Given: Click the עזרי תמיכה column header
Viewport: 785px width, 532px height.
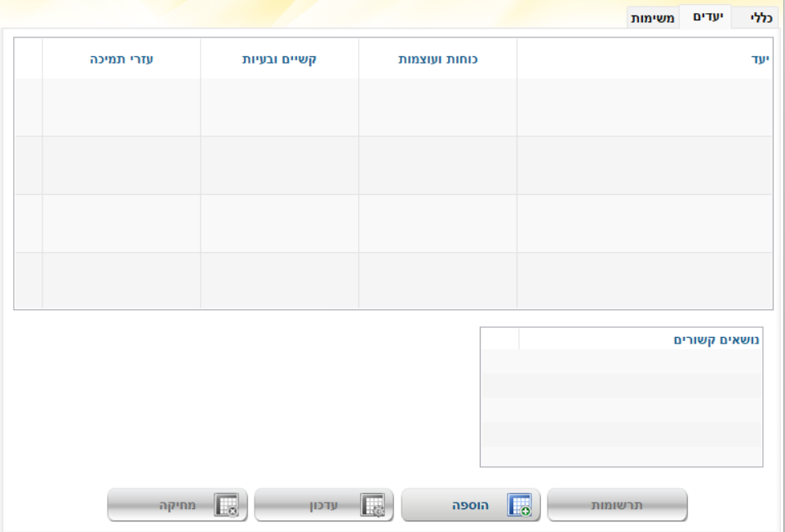Looking at the screenshot, I should pos(122,60).
